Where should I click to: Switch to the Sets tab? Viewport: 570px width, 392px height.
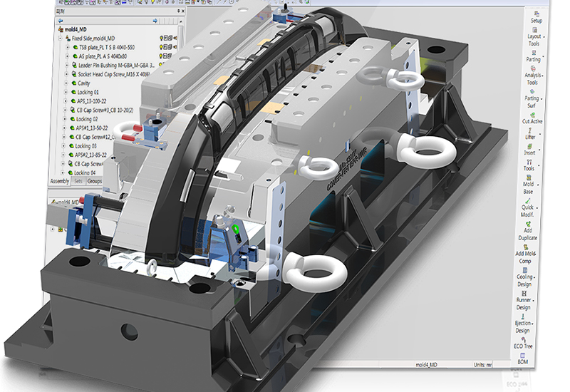click(x=78, y=181)
